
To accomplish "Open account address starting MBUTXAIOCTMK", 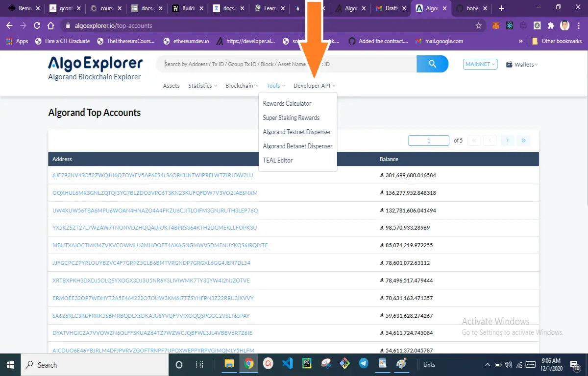I will [160, 245].
